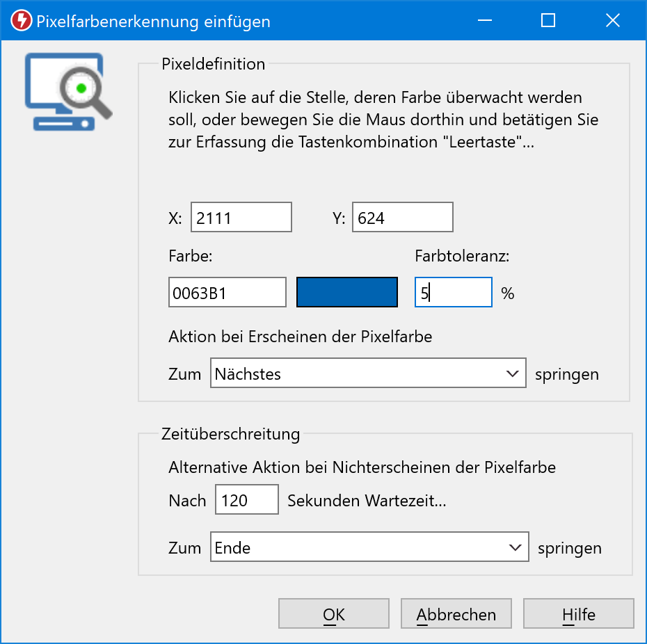Maximize the Pixelfarbenerkennung dialog window

[548, 21]
